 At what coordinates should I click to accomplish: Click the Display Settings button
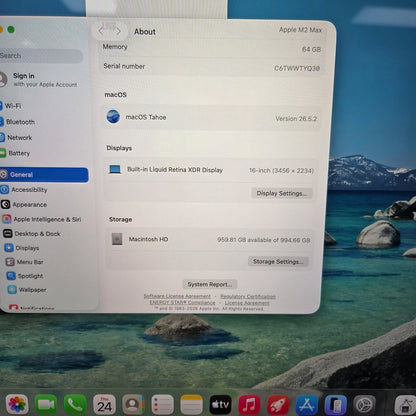282,193
